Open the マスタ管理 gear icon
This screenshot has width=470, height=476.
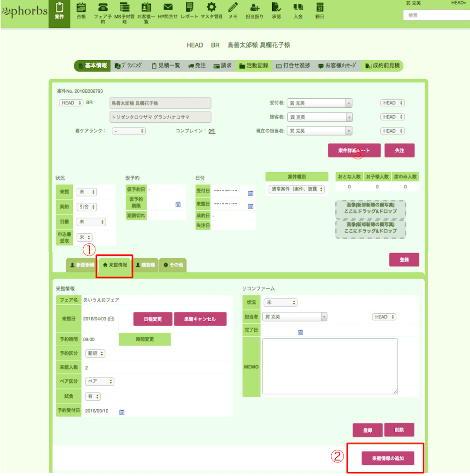211,11
